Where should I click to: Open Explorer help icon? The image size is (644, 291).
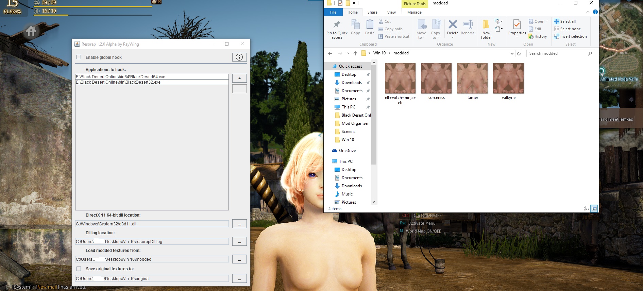click(x=595, y=12)
